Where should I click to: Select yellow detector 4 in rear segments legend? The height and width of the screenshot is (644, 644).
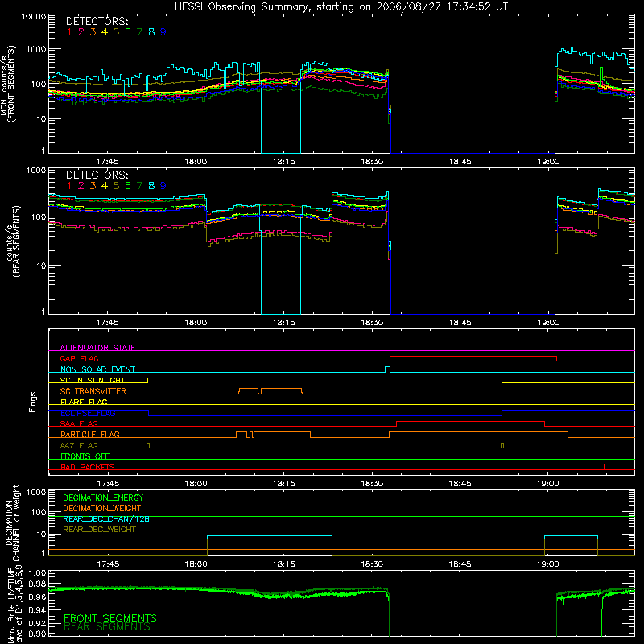tap(105, 186)
